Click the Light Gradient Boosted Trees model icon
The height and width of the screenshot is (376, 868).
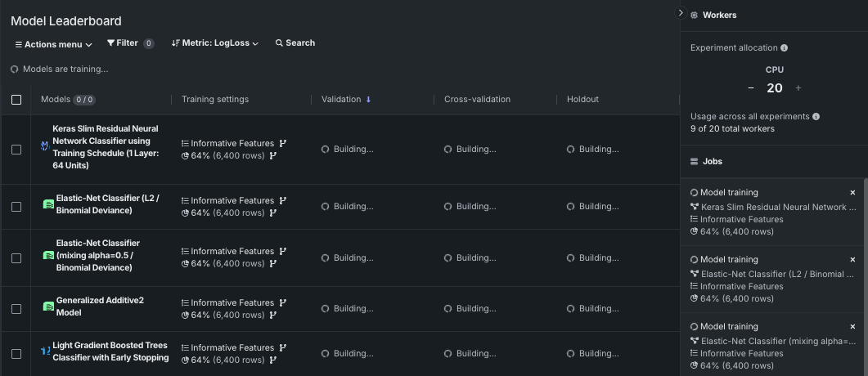(46, 351)
